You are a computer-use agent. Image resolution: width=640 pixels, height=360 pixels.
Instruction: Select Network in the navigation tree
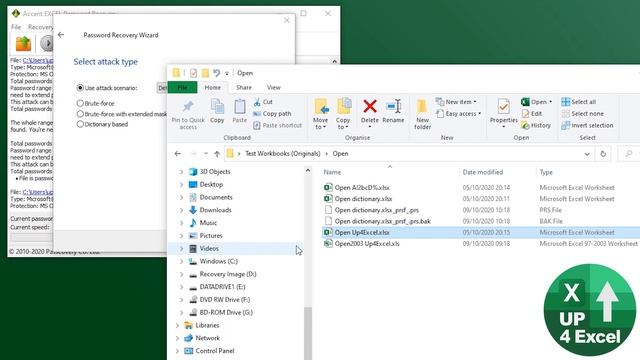[207, 338]
